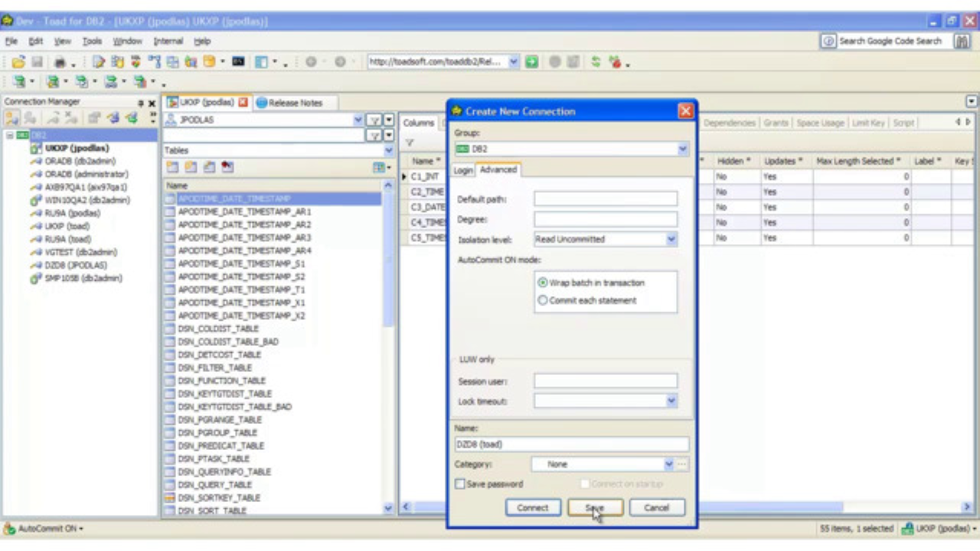
Task: Open the Internal menu
Action: coord(168,41)
